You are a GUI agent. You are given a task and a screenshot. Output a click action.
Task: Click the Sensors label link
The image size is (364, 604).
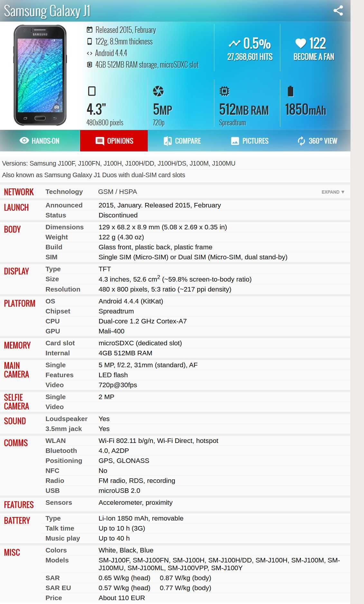[59, 503]
